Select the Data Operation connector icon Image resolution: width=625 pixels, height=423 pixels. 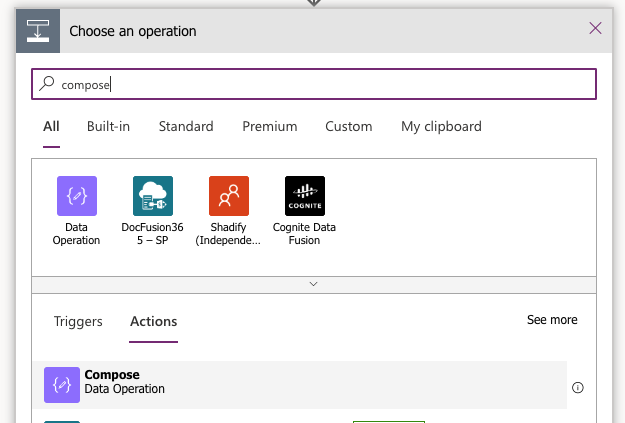(76, 196)
